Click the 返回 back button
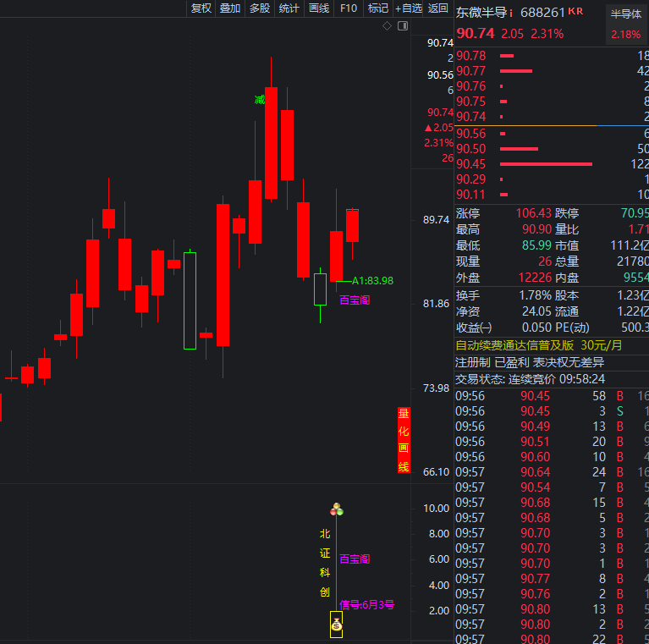Screen dimensions: 649x644 (438, 8)
